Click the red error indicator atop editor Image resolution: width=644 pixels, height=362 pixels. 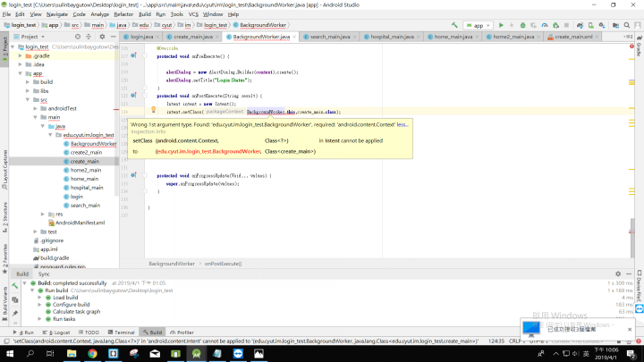(x=631, y=46)
